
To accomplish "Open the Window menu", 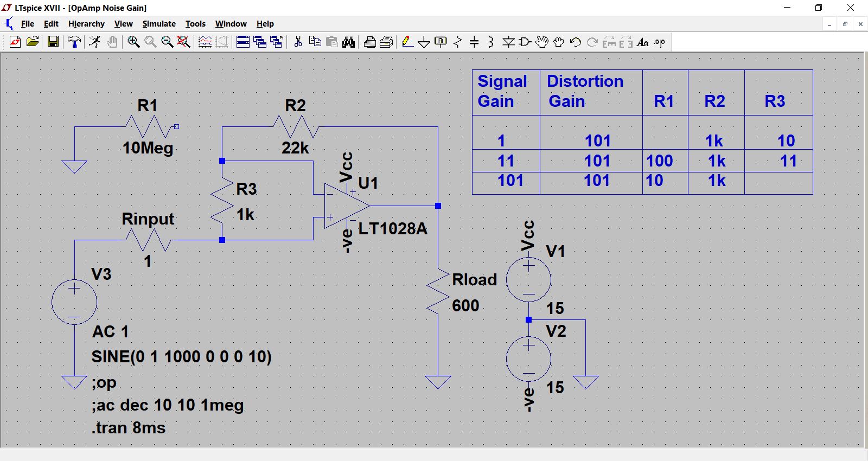I will tap(231, 24).
